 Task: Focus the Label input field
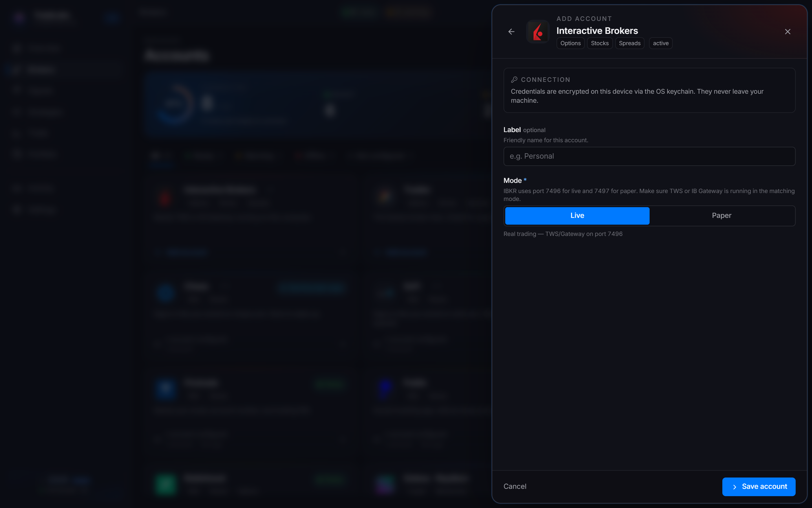(649, 156)
